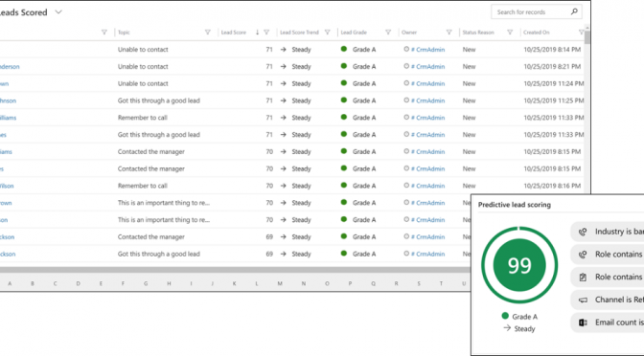Image resolution: width=644 pixels, height=356 pixels.
Task: Open CrmAdmin owner link in 8:14 PM row
Action: (x=428, y=50)
